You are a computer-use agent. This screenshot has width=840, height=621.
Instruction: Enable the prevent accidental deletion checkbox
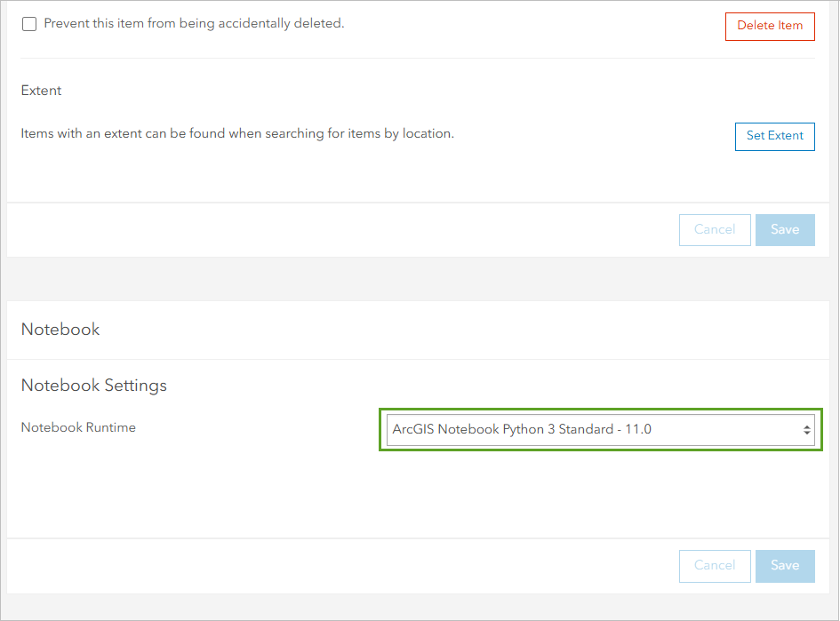coord(29,24)
